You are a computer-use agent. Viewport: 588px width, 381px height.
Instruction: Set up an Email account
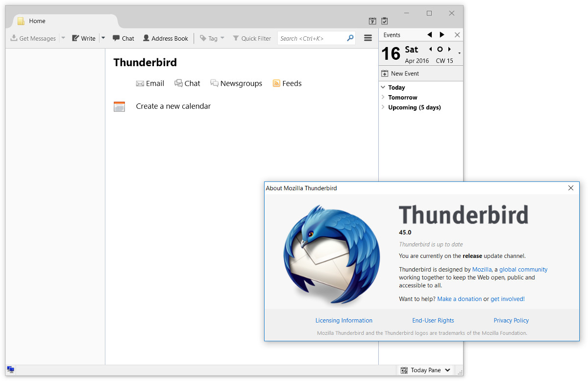coord(150,83)
